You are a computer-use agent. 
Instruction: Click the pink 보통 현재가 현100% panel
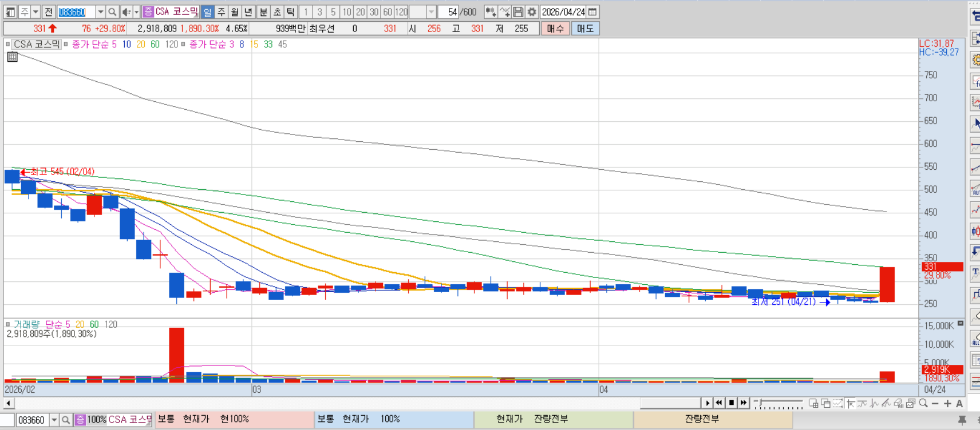[x=234, y=419]
